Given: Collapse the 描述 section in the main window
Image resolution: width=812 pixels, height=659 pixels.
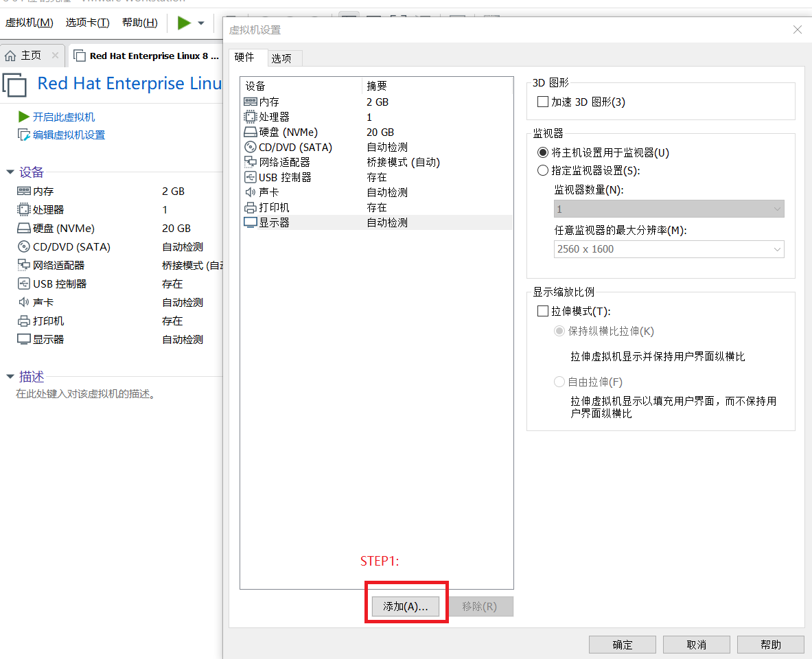Looking at the screenshot, I should pyautogui.click(x=10, y=376).
